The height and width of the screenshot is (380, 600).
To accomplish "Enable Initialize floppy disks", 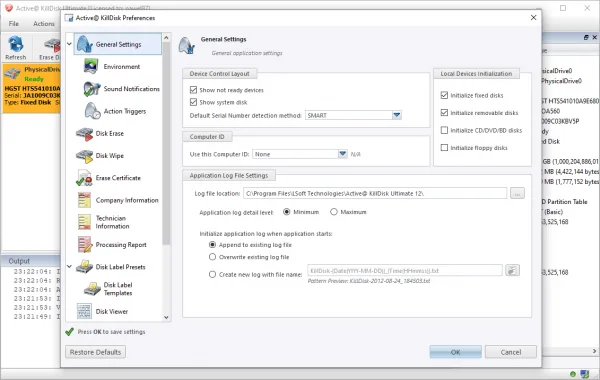I will [x=444, y=148].
